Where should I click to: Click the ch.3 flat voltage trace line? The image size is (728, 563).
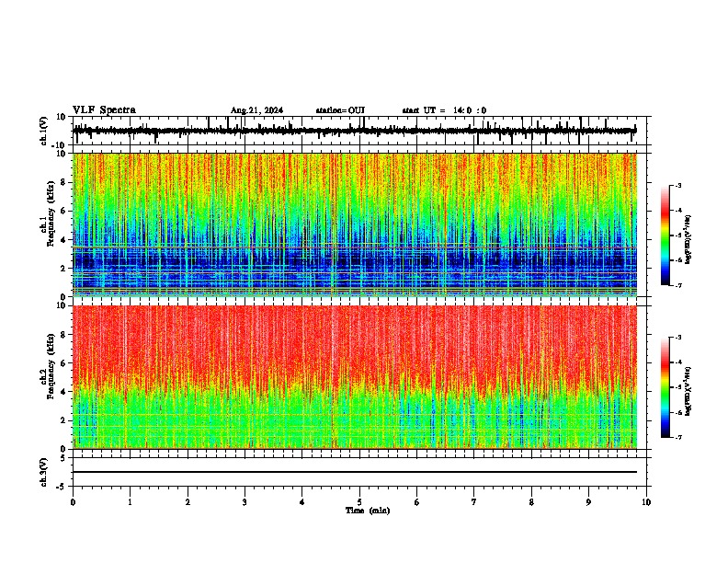pos(355,472)
